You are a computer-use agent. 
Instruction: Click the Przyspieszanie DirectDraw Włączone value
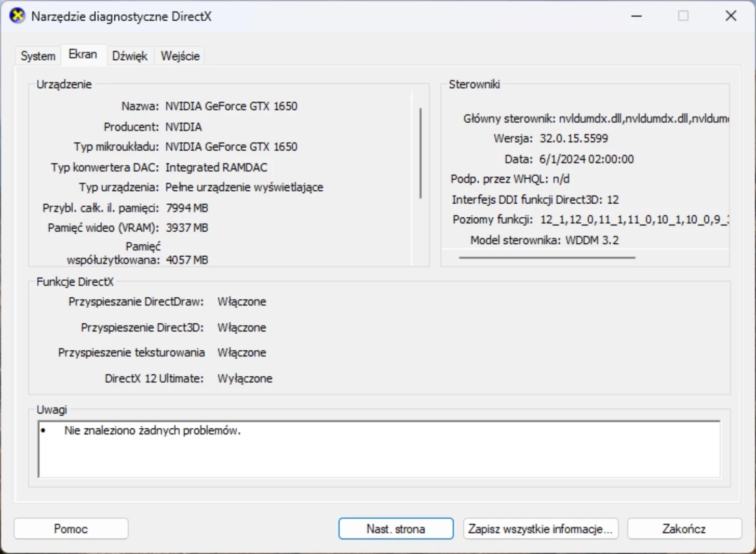[x=241, y=301]
